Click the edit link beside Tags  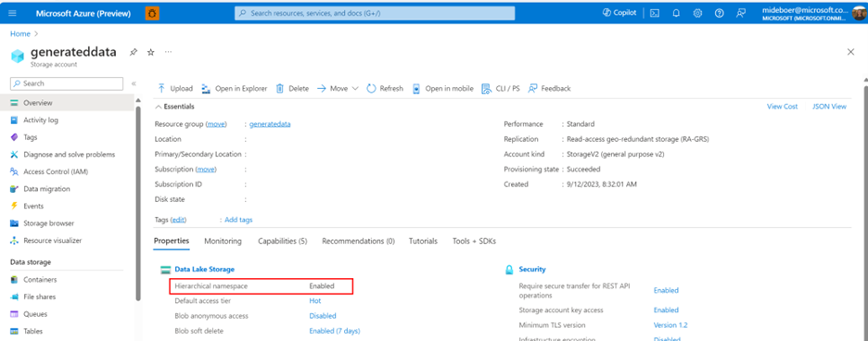[x=178, y=220]
